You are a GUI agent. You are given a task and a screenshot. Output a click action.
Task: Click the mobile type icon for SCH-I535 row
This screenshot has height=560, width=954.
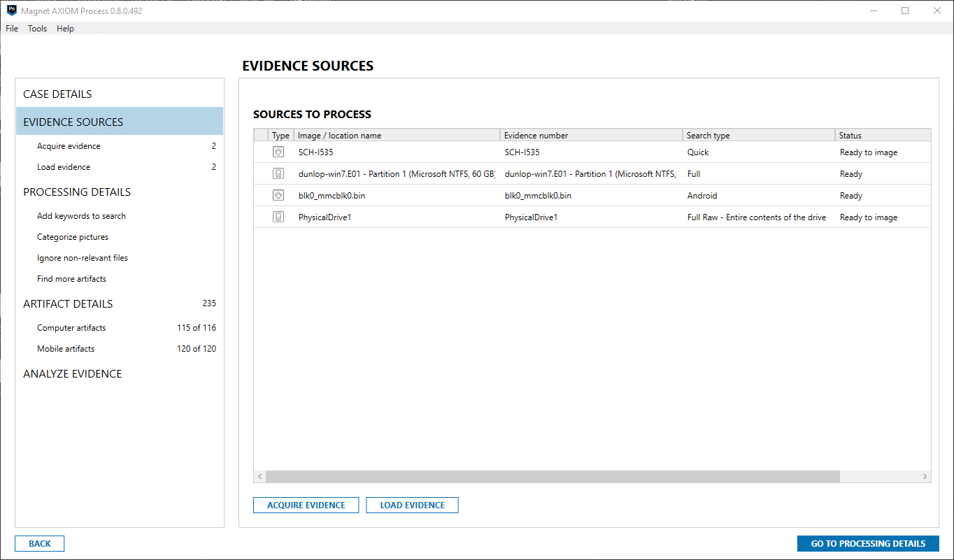tap(278, 152)
